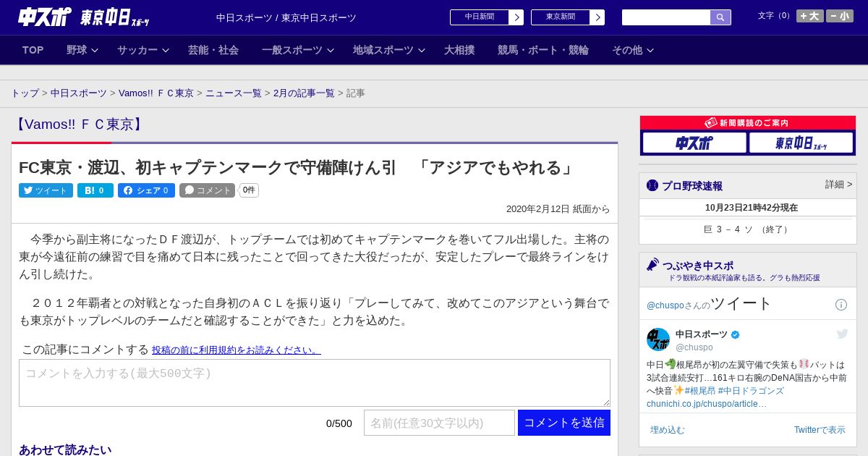Click arrow next to 東京新聞
Image resolution: width=868 pixels, height=456 pixels.
pyautogui.click(x=597, y=17)
